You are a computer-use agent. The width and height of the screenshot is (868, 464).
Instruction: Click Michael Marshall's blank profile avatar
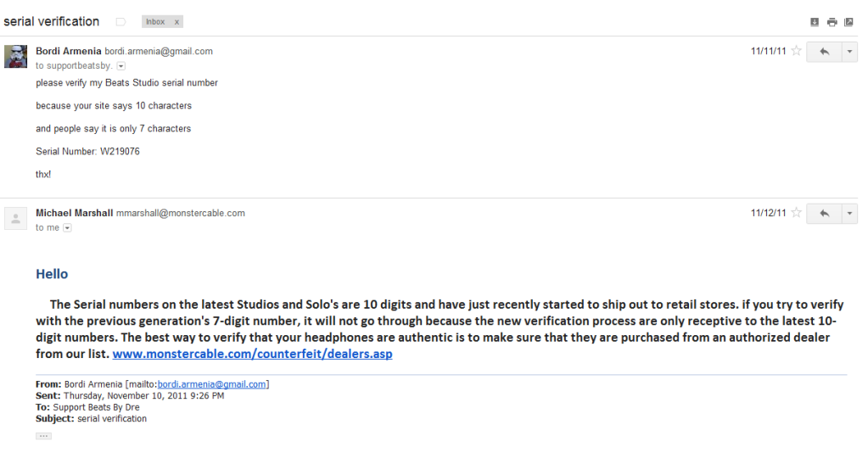click(15, 218)
